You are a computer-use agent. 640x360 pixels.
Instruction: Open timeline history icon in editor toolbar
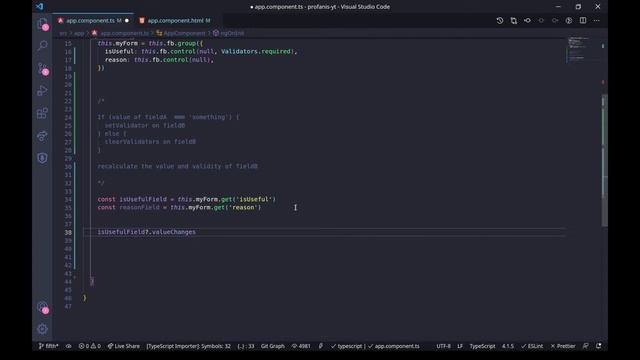point(500,20)
